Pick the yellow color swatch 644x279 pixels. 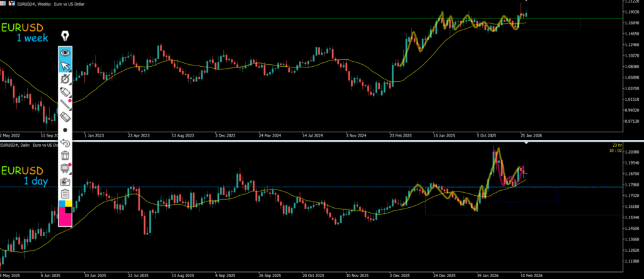click(69, 205)
